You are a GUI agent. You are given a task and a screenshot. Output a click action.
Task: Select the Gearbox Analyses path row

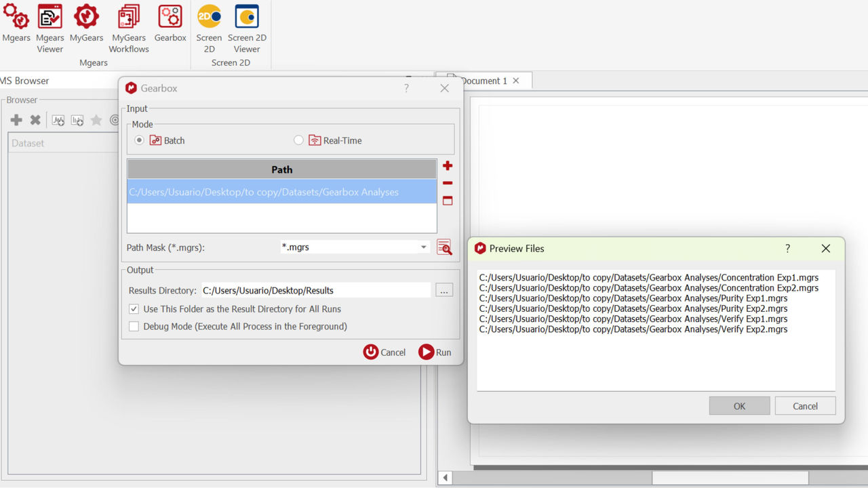pos(282,192)
